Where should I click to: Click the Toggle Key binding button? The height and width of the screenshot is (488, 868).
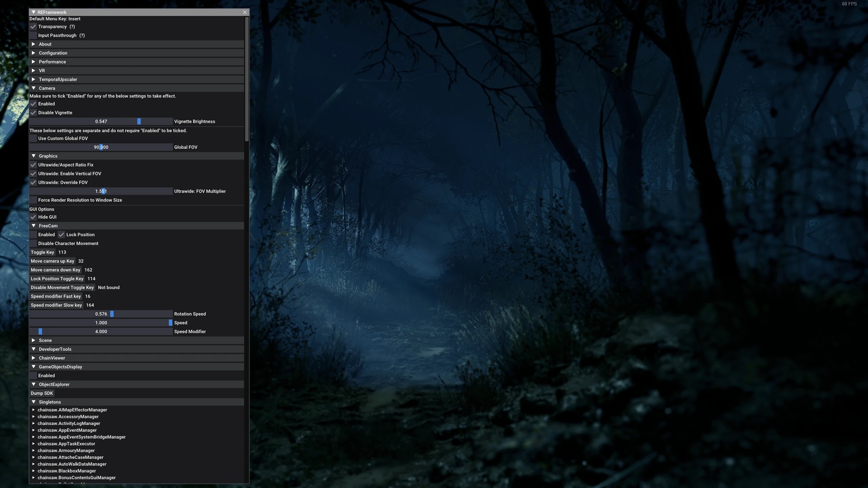[x=42, y=252]
